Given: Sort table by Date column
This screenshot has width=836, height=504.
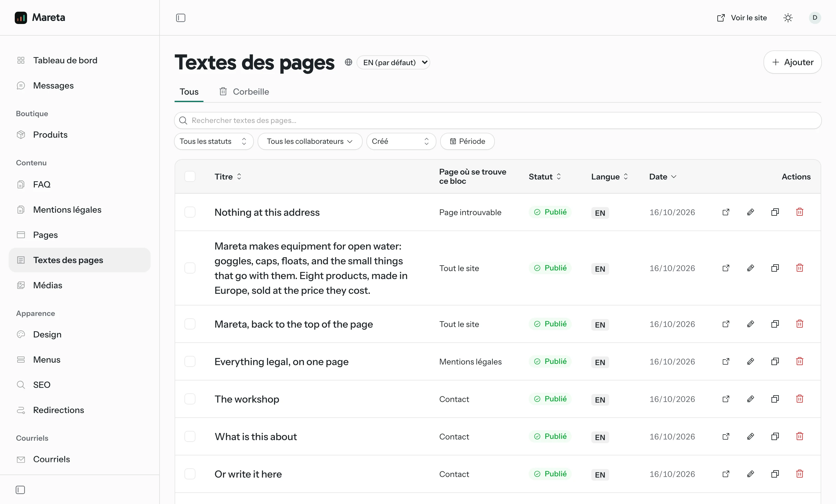Looking at the screenshot, I should 663,177.
